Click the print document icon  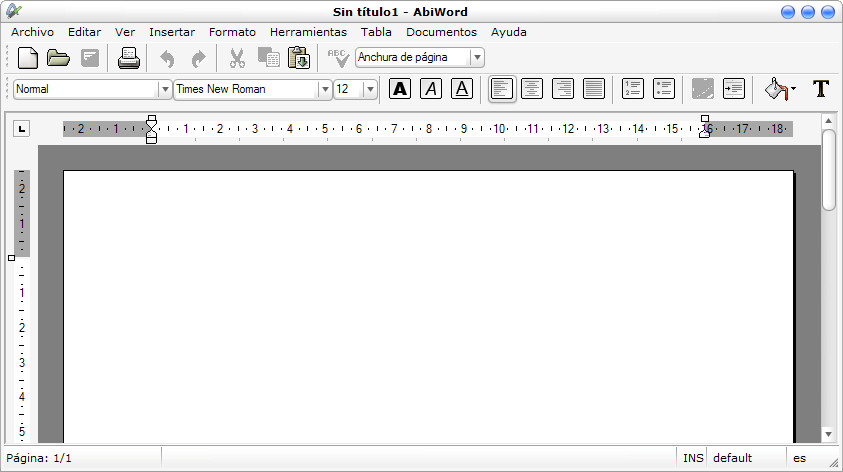click(x=129, y=58)
